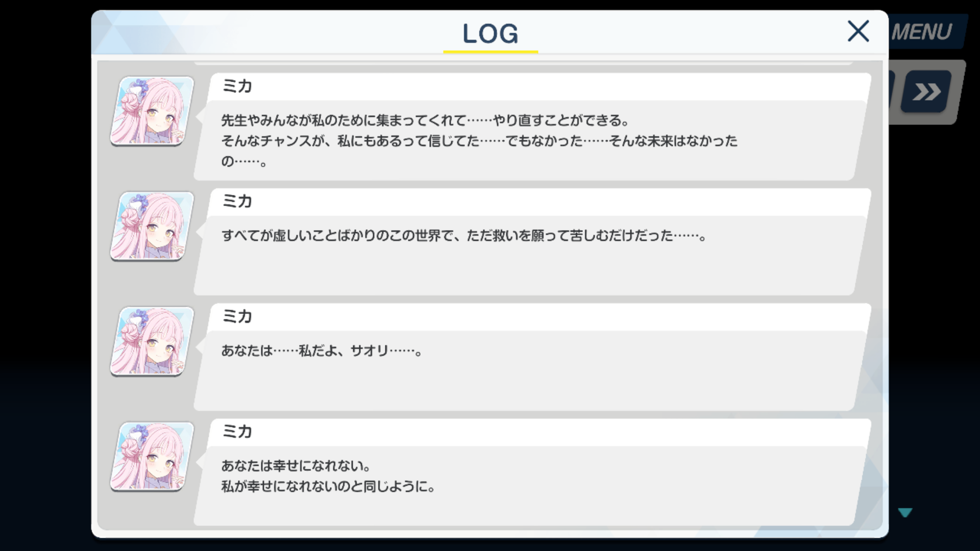The height and width of the screenshot is (551, 980).
Task: Select the log line あなたは幸せになれない
Action: click(296, 466)
